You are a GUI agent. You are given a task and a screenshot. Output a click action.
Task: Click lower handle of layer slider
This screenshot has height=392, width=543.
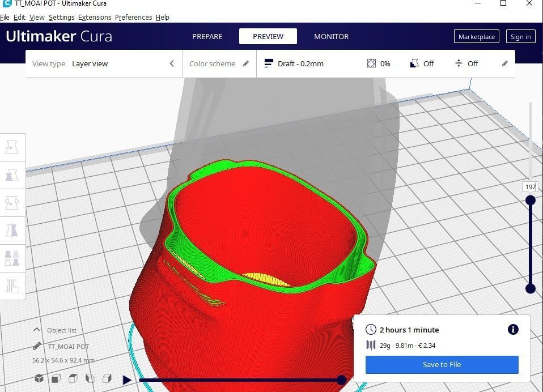tap(530, 288)
